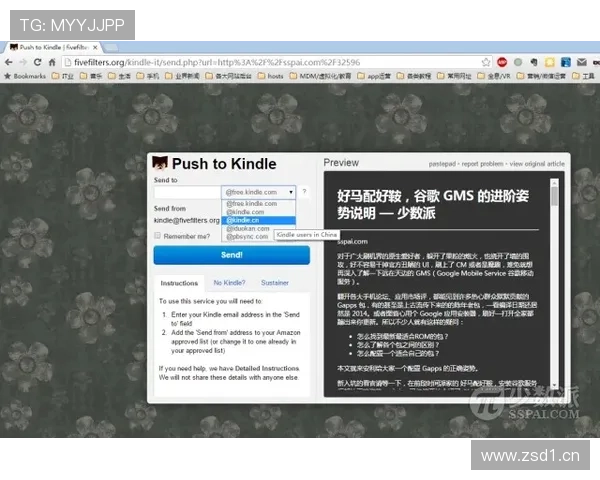The image size is (600, 480).
Task: Reload the page with the refresh icon
Action: point(38,62)
